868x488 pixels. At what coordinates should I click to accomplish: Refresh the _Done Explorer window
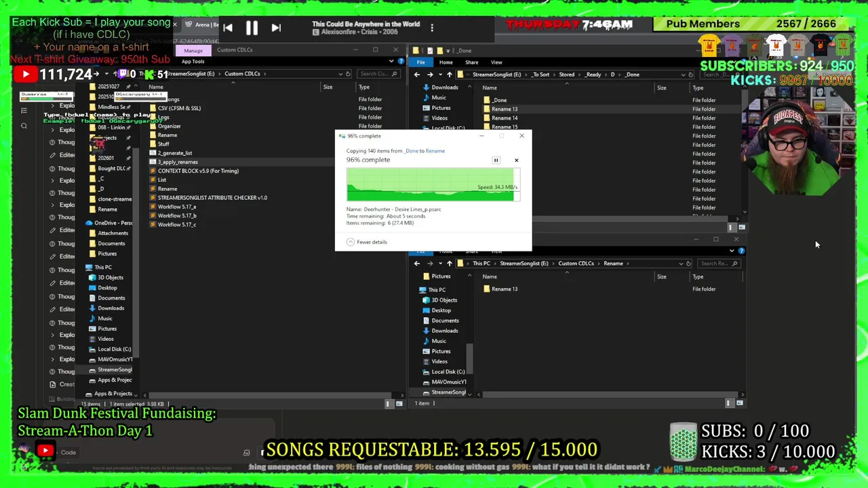point(690,75)
